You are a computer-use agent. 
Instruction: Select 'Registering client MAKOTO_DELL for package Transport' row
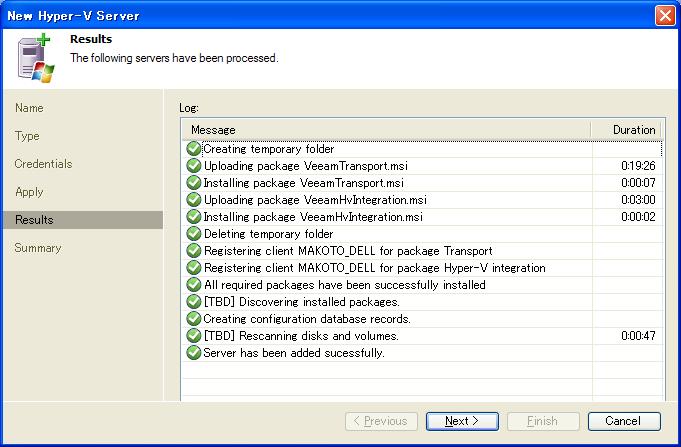click(x=423, y=251)
